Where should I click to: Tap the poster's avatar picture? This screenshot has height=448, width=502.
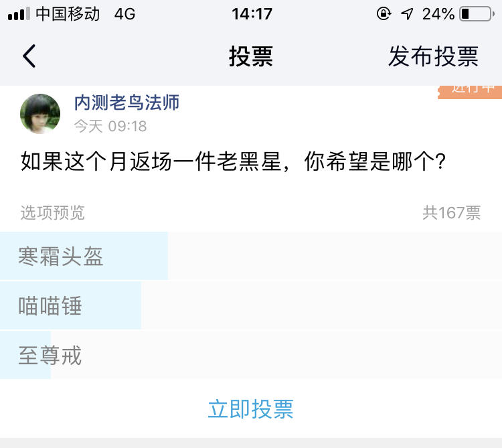40,114
